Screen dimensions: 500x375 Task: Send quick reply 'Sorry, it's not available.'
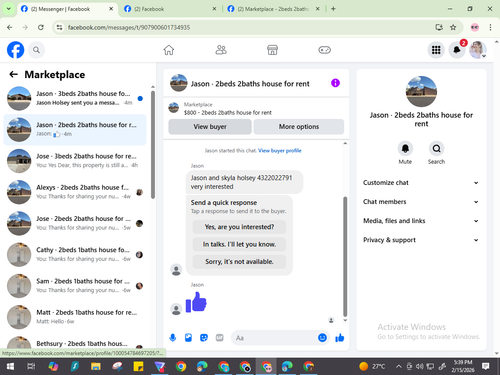[239, 262]
